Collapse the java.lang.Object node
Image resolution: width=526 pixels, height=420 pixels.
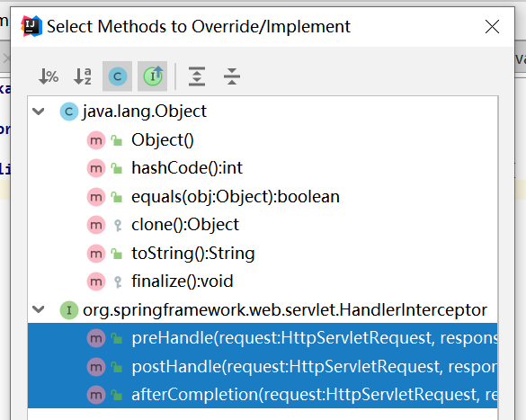click(39, 112)
